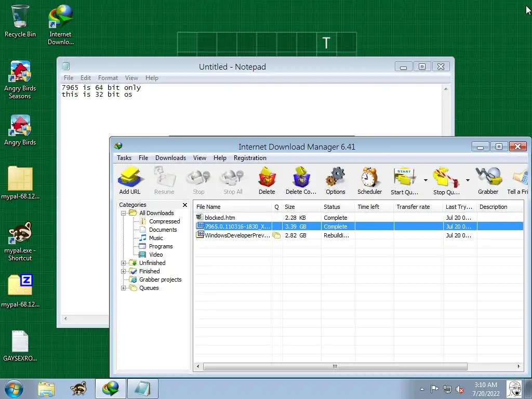532x399 pixels.
Task: Sort by the Description column header
Action: click(x=500, y=207)
